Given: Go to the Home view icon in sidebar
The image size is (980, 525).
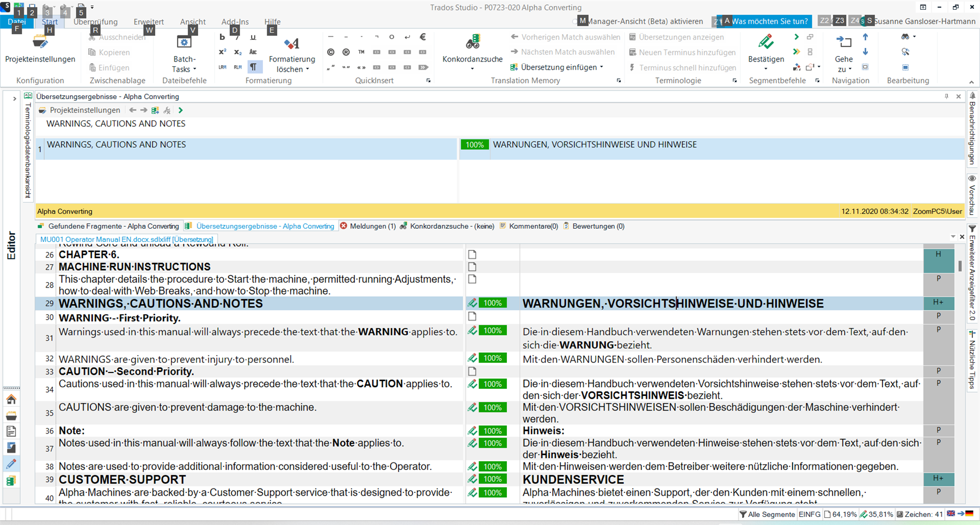Looking at the screenshot, I should 11,400.
